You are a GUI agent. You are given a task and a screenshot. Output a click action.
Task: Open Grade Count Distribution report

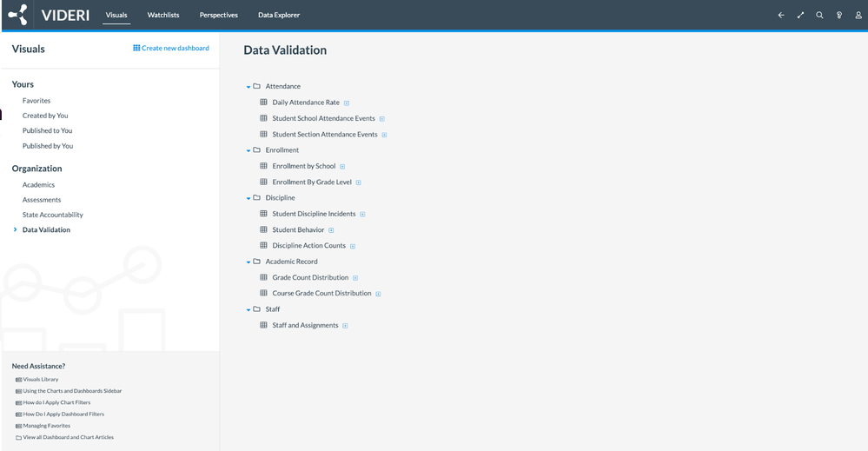pos(310,278)
